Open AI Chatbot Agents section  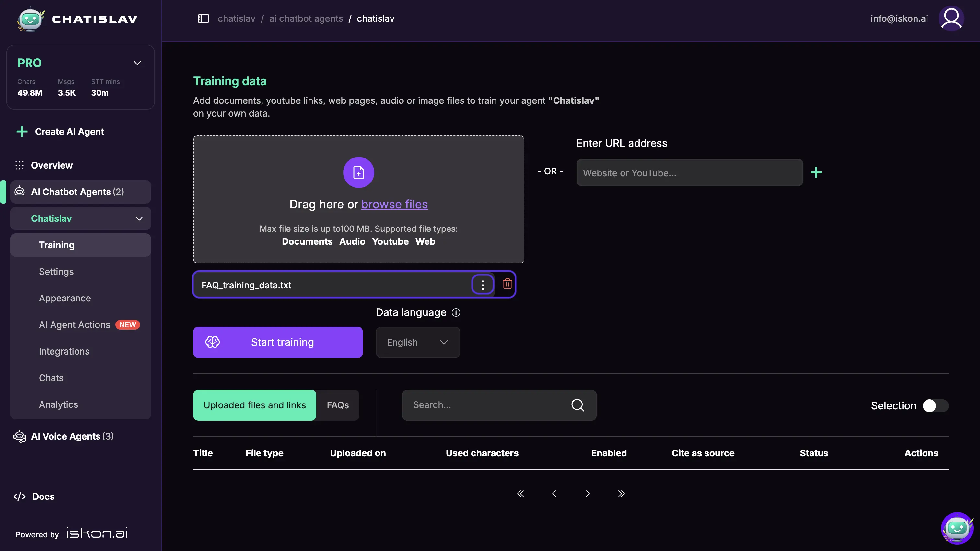[81, 192]
